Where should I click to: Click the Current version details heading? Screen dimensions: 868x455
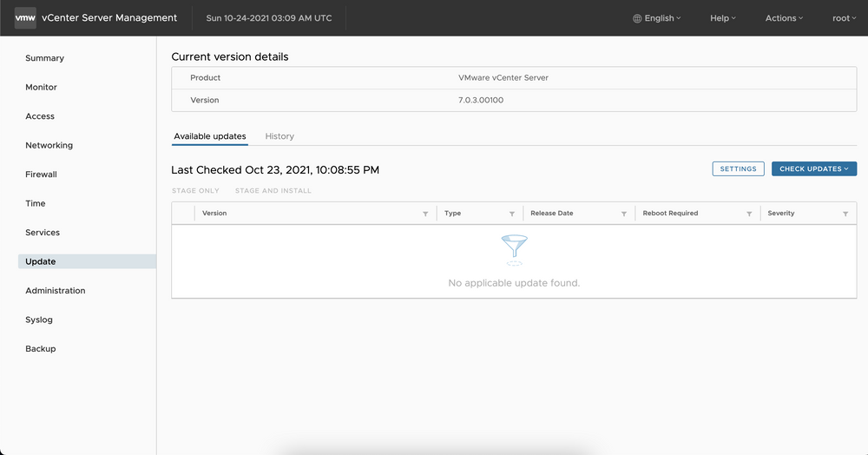[x=230, y=57]
